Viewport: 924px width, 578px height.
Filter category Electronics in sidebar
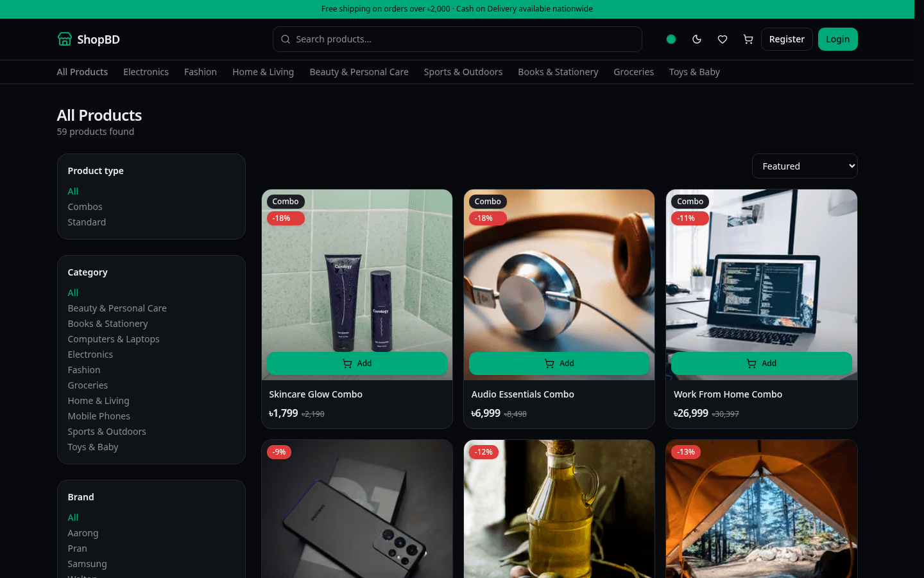[90, 355]
